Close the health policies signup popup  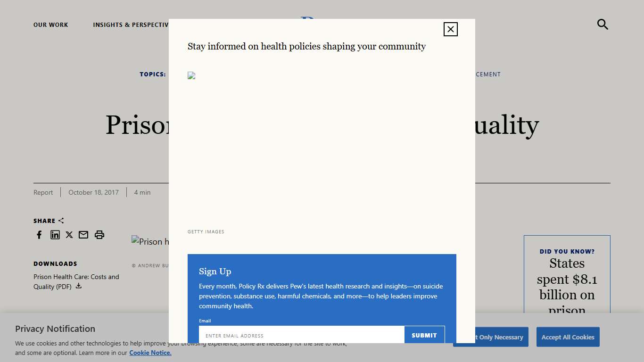click(x=450, y=29)
